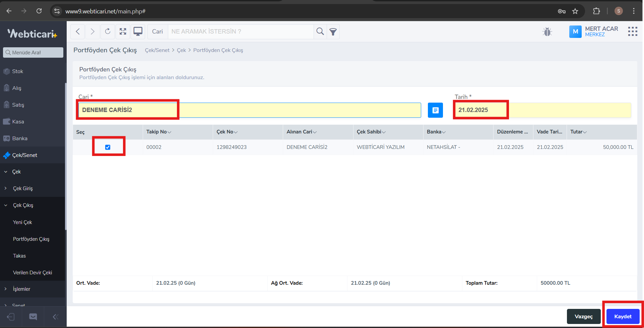Click the blue Cari list icon
Image resolution: width=644 pixels, height=328 pixels.
pos(435,110)
